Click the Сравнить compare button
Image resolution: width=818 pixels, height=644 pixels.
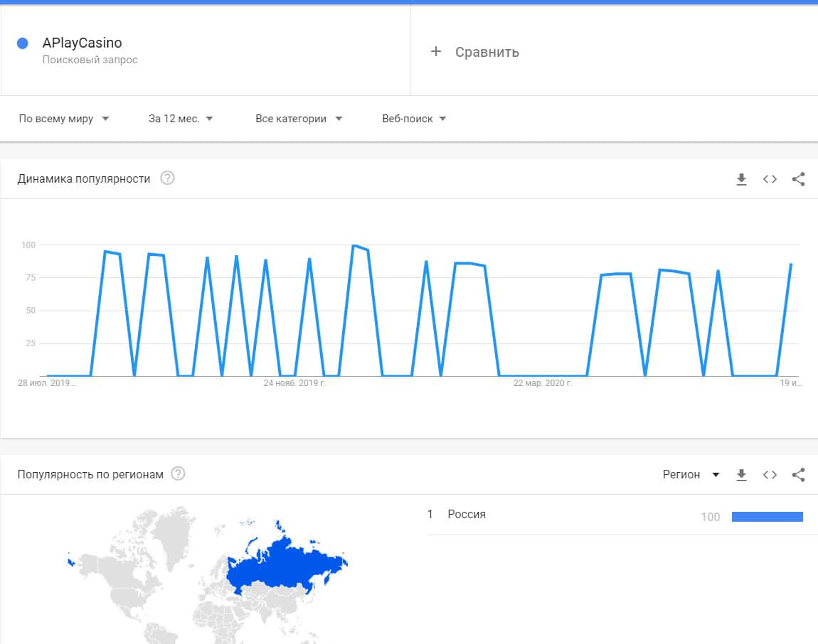coord(487,52)
